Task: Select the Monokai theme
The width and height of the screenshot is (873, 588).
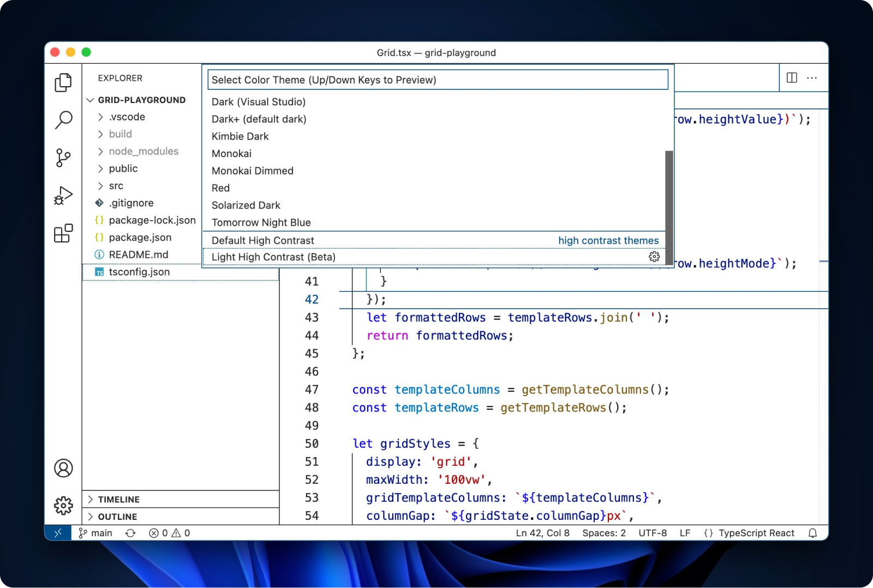Action: (x=434, y=154)
